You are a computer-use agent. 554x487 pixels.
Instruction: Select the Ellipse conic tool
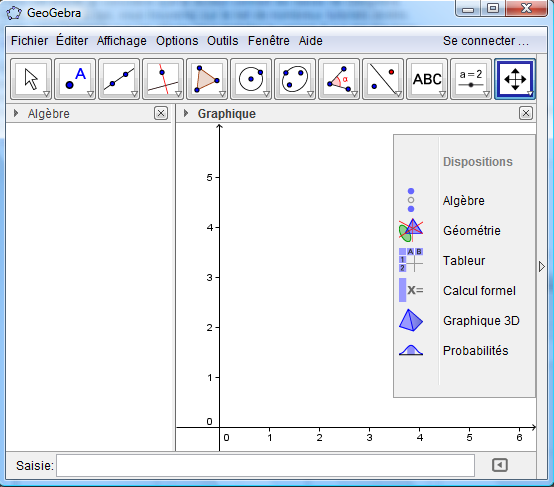coord(295,79)
